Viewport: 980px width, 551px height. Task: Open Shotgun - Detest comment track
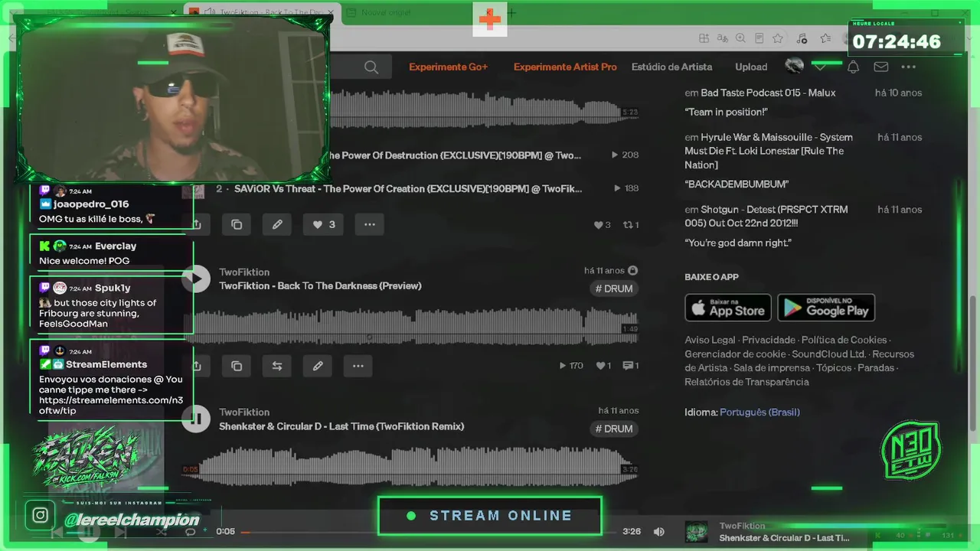(766, 216)
